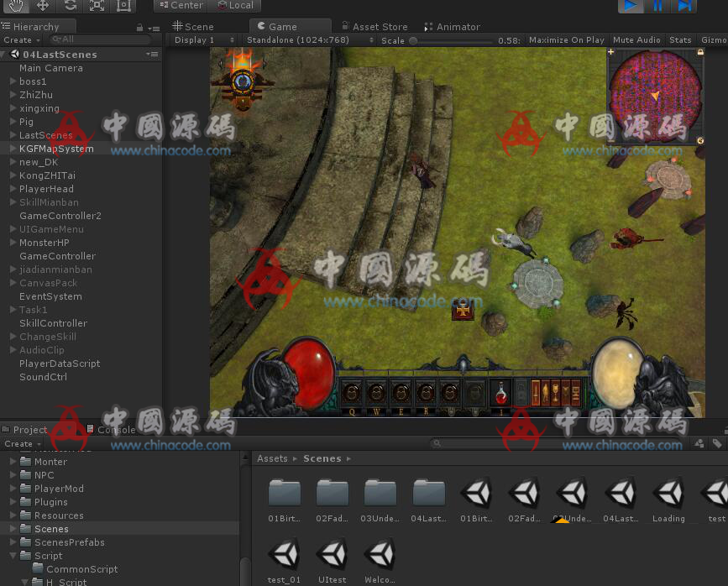The image size is (728, 586).
Task: Select the Rotate tool
Action: coord(70,5)
